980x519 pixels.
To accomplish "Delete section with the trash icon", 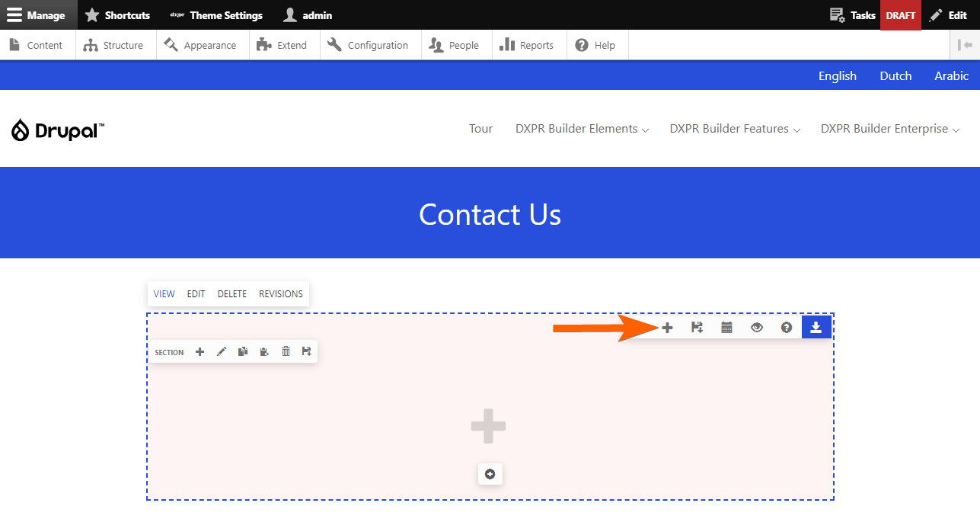I will [x=286, y=351].
